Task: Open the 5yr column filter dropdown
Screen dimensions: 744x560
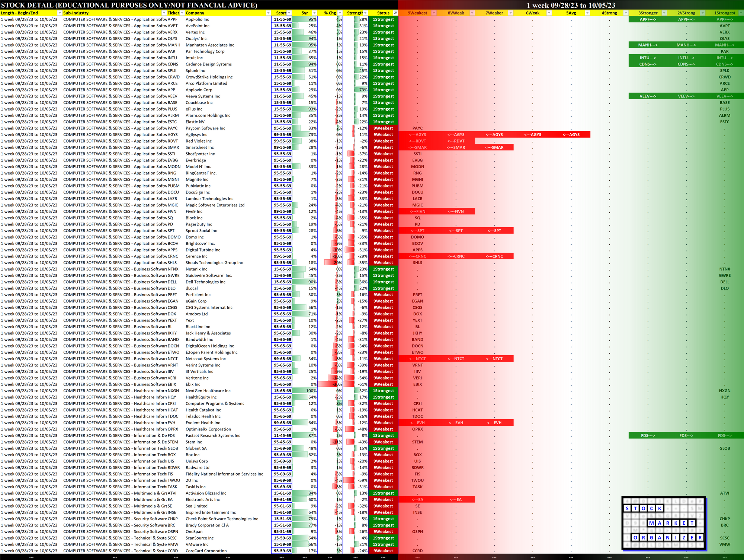Action: [314, 13]
